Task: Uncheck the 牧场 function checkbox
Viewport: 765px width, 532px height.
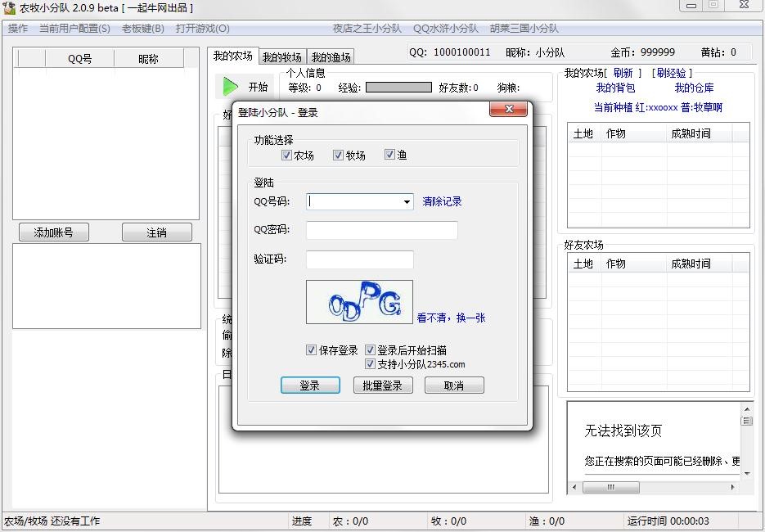Action: (338, 155)
